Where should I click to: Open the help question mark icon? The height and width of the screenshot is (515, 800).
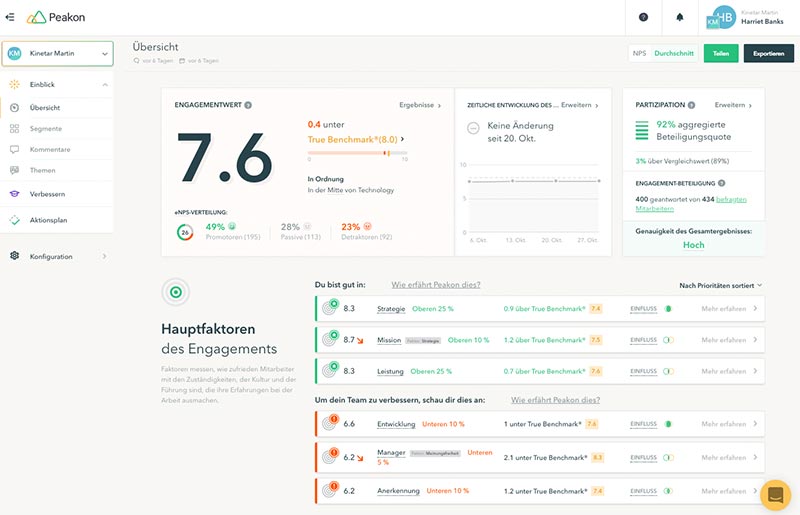tap(643, 17)
